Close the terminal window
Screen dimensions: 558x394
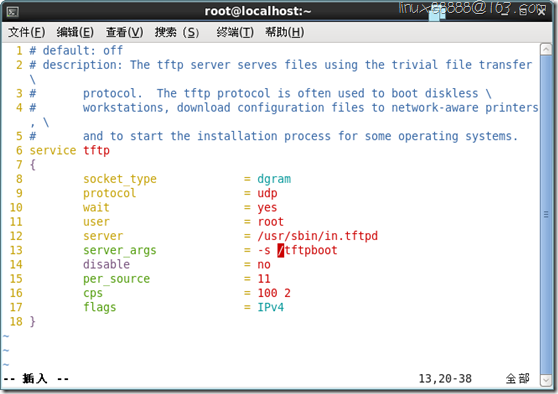(542, 11)
